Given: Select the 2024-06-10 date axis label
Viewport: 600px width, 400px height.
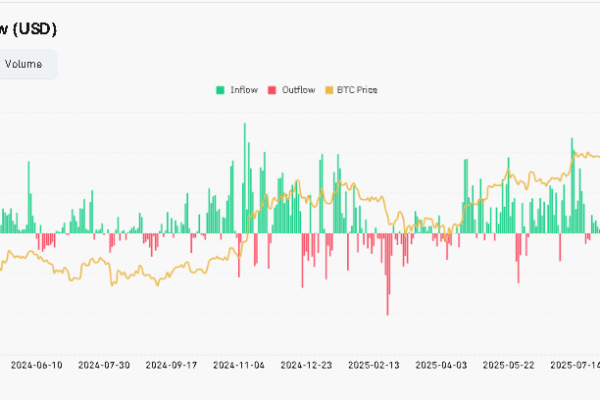Looking at the screenshot, I should (37, 366).
